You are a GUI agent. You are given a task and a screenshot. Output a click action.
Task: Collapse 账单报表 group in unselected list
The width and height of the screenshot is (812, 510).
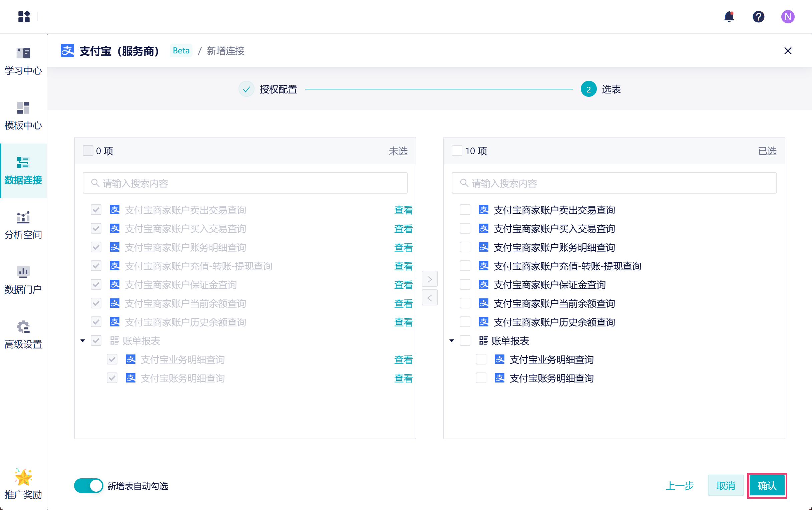[x=83, y=341]
